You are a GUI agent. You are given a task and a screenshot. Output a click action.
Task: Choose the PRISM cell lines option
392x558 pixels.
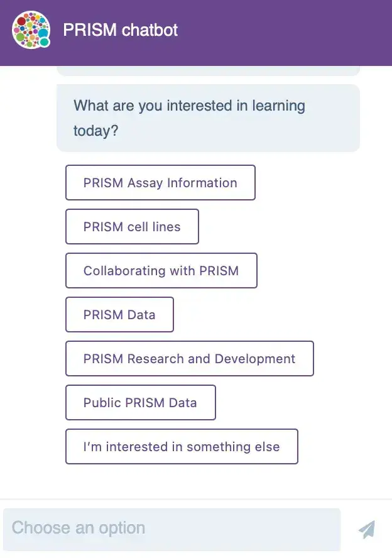point(132,226)
